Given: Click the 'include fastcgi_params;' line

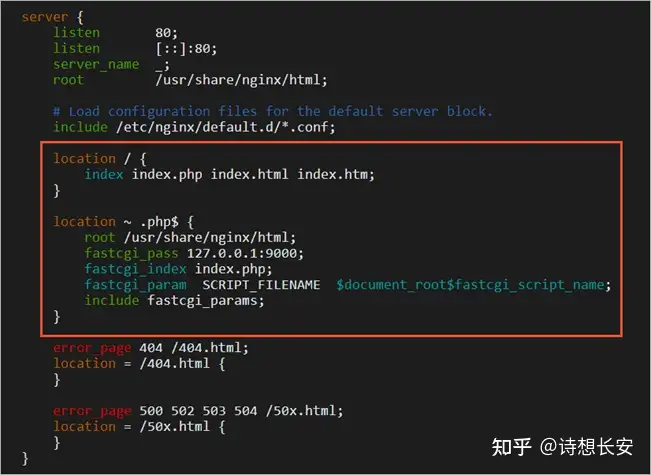Looking at the screenshot, I should click(173, 300).
